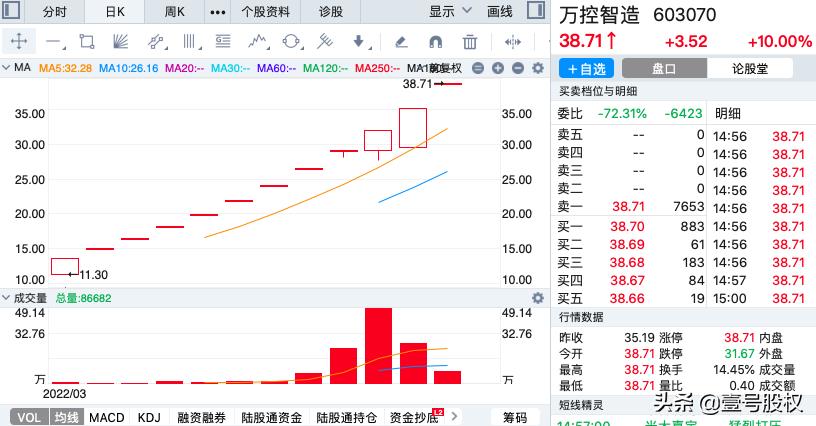This screenshot has width=816, height=426.
Task: Click the 买一 price 38.70
Action: pyautogui.click(x=627, y=226)
